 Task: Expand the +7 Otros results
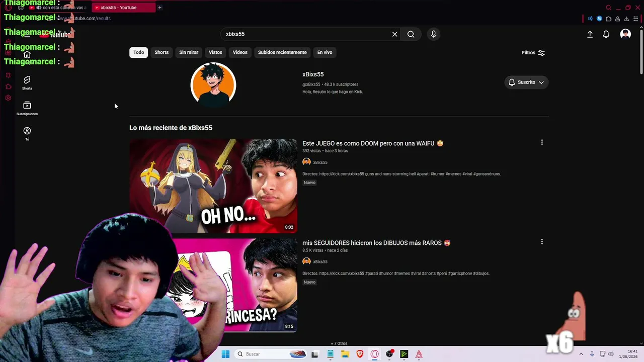click(x=339, y=343)
